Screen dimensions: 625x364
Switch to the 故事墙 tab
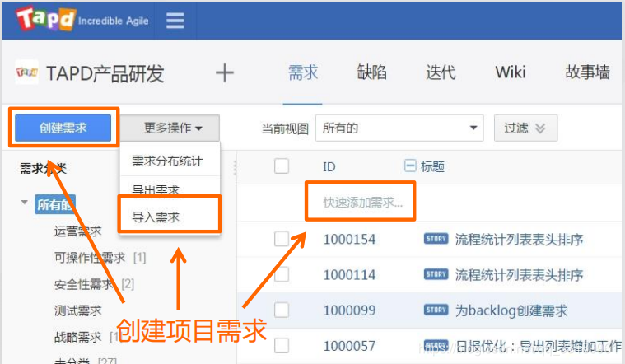pyautogui.click(x=587, y=72)
